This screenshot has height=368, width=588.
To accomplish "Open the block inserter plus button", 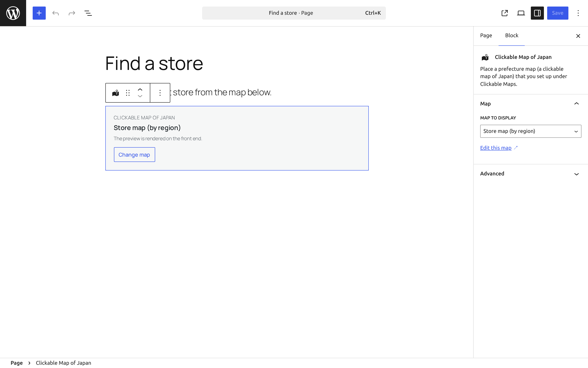I will [x=39, y=13].
